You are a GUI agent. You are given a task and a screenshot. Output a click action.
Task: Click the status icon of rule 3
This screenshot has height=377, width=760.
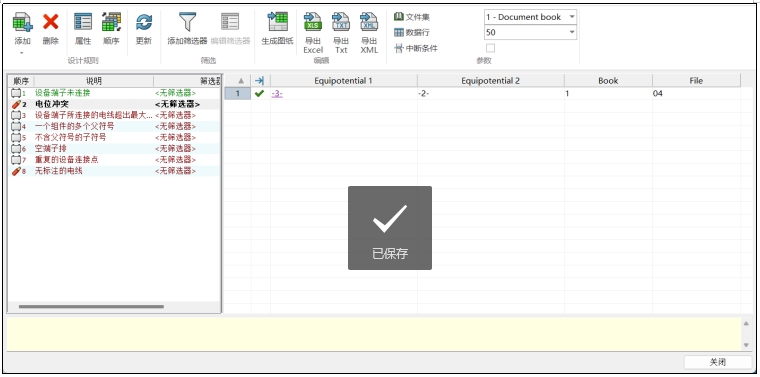[x=16, y=115]
